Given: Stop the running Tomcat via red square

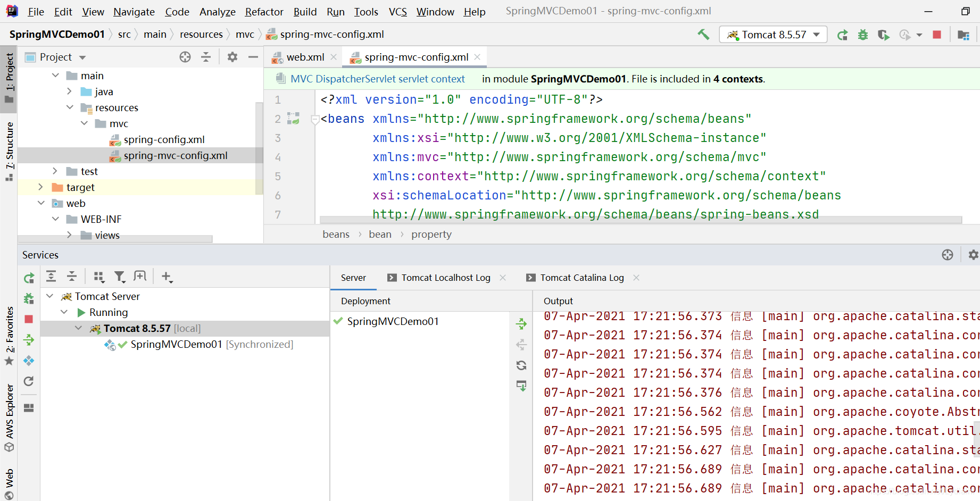Looking at the screenshot, I should pos(937,35).
